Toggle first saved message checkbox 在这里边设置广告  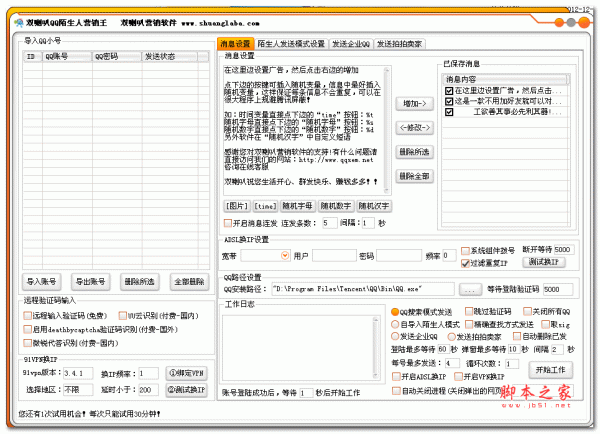tap(449, 91)
